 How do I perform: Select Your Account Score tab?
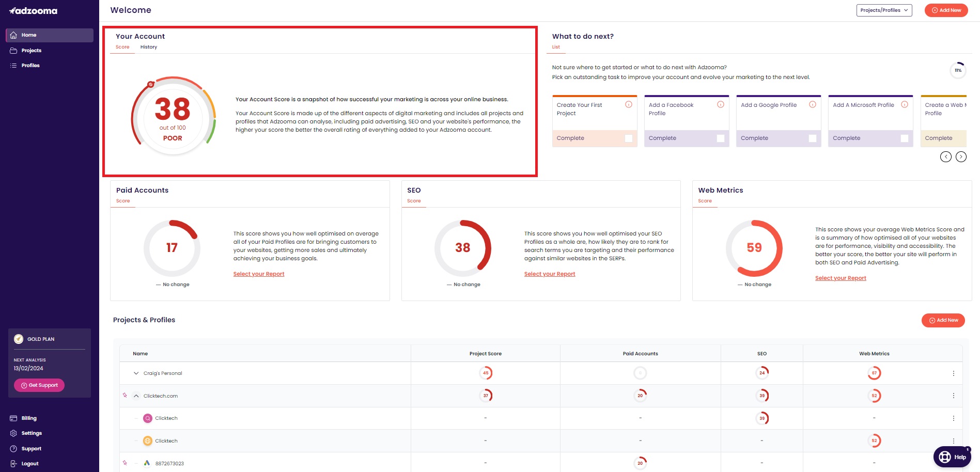pyautogui.click(x=122, y=47)
